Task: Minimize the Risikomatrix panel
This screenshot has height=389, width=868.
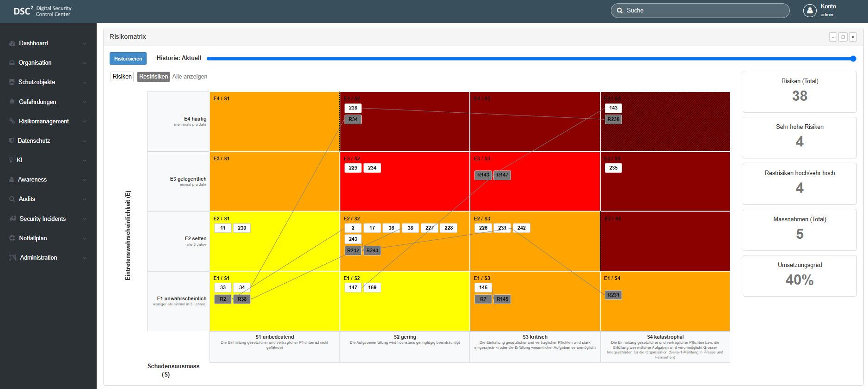Action: click(833, 37)
